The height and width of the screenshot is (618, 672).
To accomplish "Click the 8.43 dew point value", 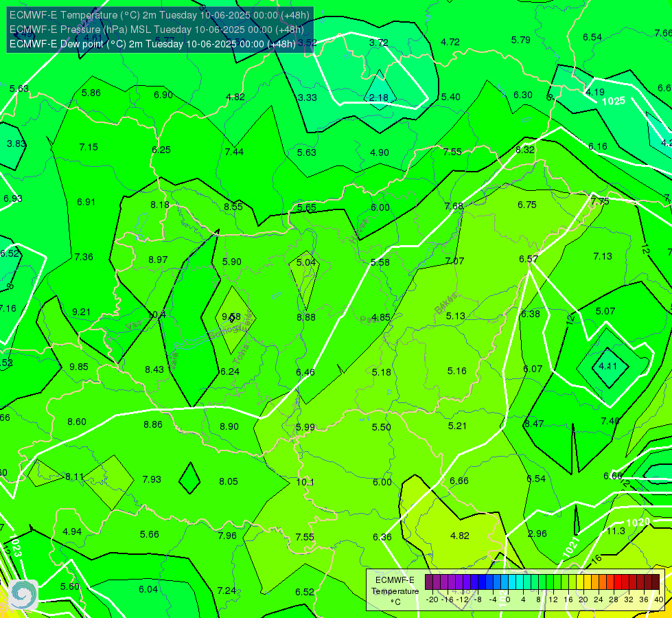I will pyautogui.click(x=154, y=369).
